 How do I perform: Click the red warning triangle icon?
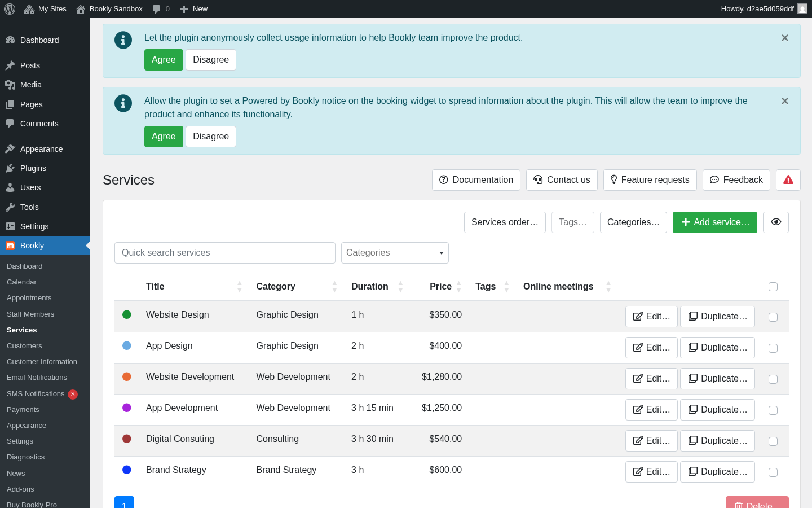(788, 180)
